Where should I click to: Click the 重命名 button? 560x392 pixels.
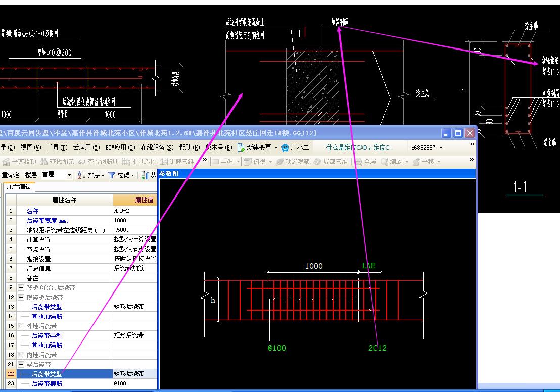coord(11,175)
